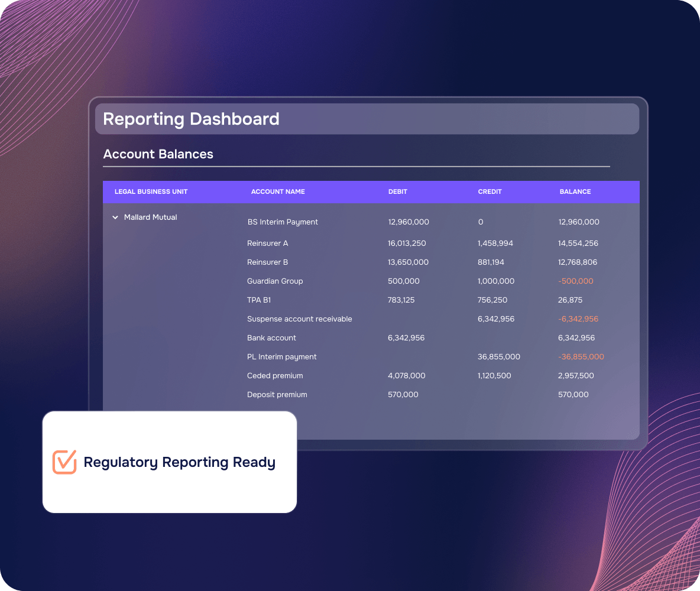Click credit value 36,855,000
This screenshot has width=700, height=591.
tap(498, 357)
